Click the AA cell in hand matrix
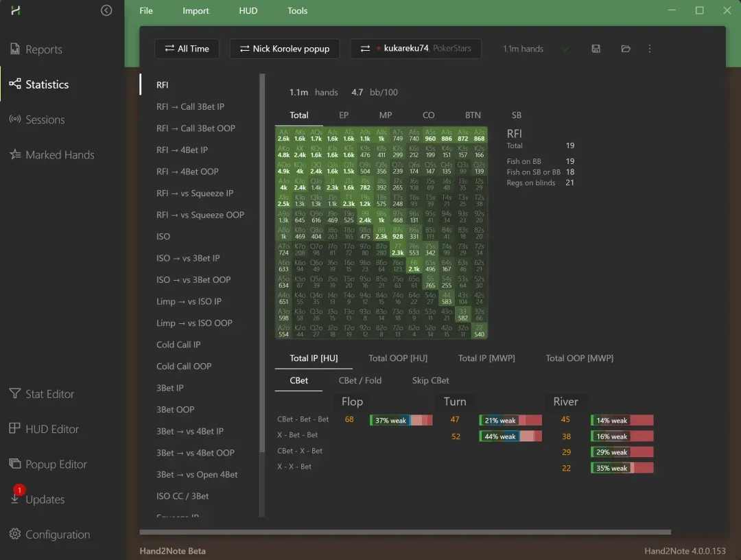741x560 pixels. pos(283,135)
